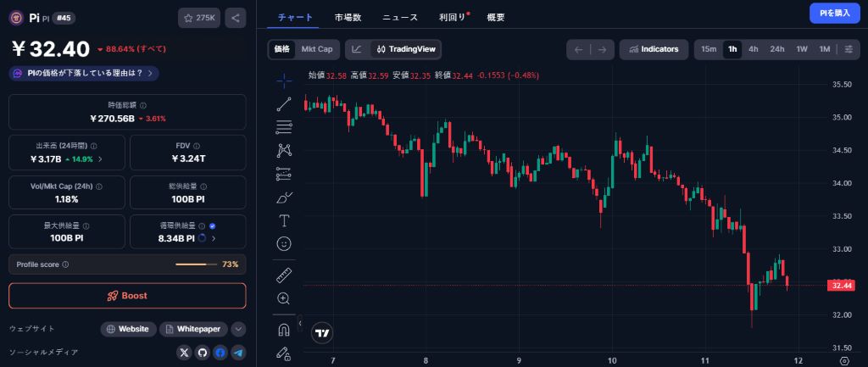Open chart settings gear icon
The height and width of the screenshot is (367, 868).
(x=845, y=361)
